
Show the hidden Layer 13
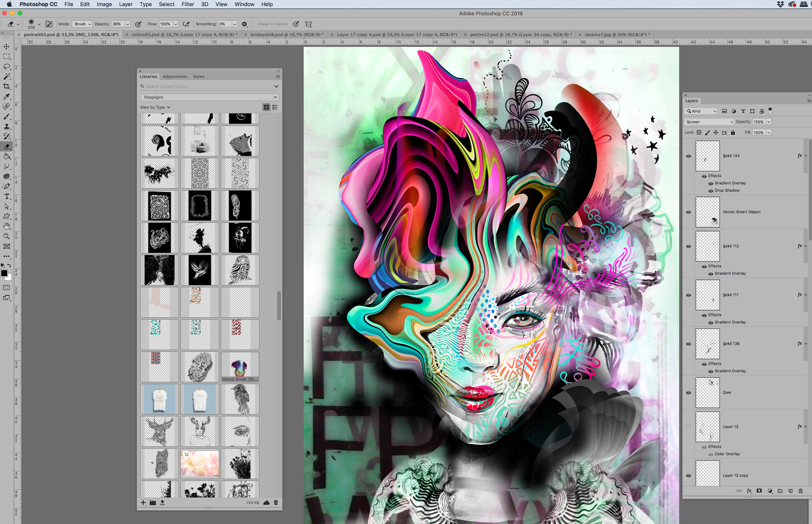pos(689,427)
